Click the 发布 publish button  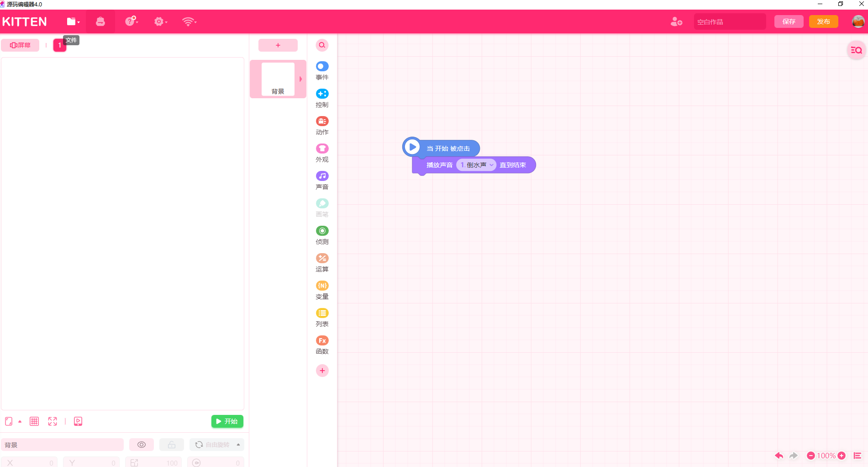823,21
